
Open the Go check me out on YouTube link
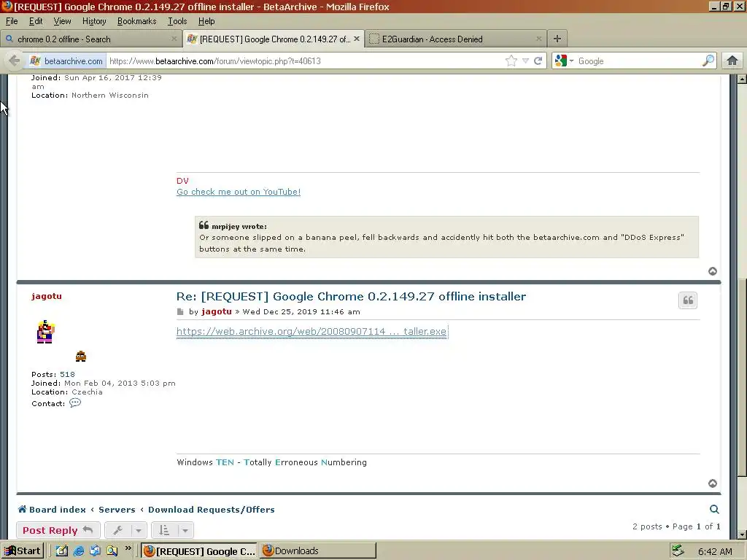239,192
